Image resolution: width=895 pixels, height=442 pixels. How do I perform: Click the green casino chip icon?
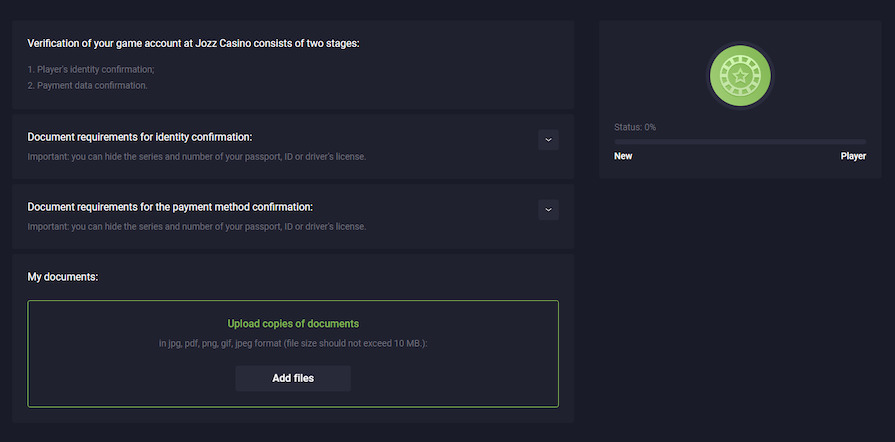click(x=740, y=76)
